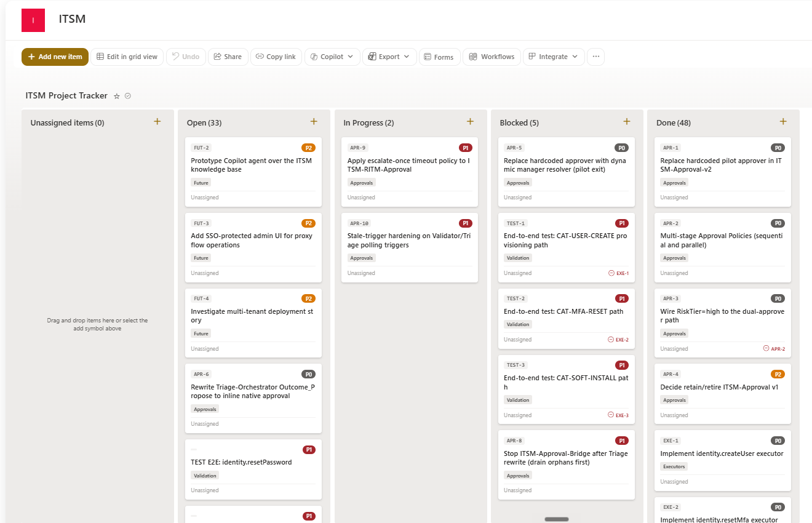Click P1 priority badge on APR-10 card
This screenshot has width=812, height=523.
click(x=466, y=223)
